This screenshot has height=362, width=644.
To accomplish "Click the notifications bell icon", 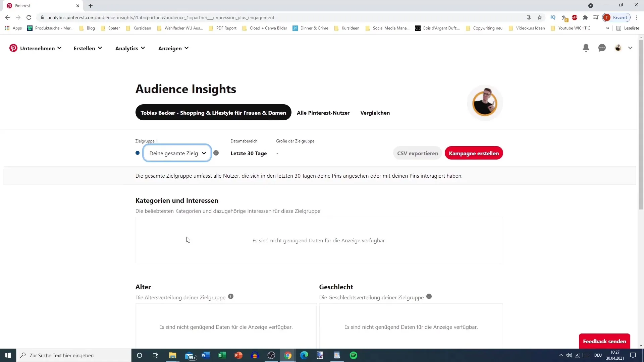I will coord(586,48).
